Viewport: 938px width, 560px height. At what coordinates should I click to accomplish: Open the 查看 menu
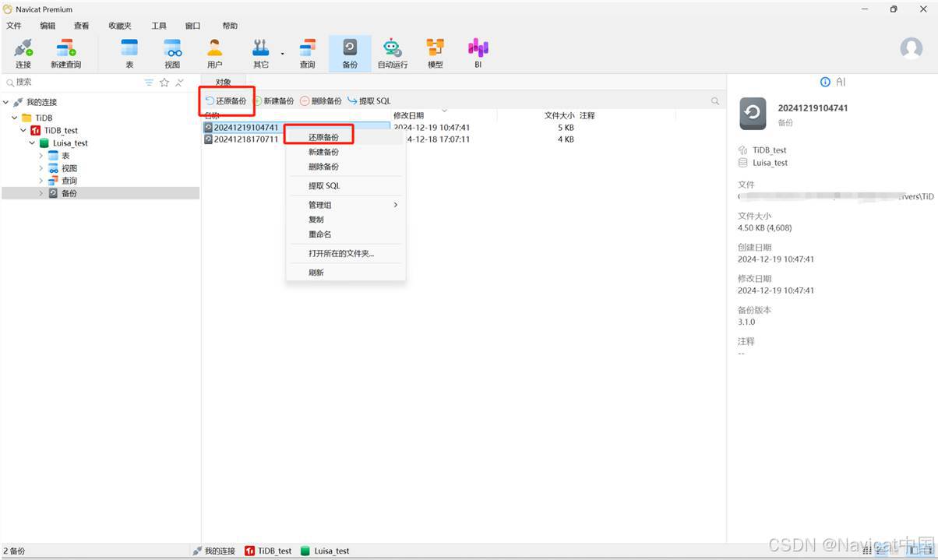click(81, 26)
